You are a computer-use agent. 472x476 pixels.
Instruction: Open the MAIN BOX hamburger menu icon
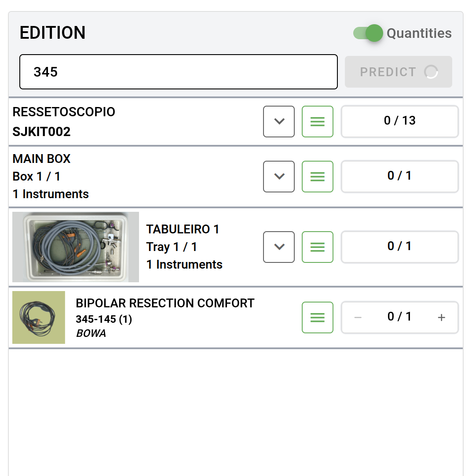pos(318,177)
